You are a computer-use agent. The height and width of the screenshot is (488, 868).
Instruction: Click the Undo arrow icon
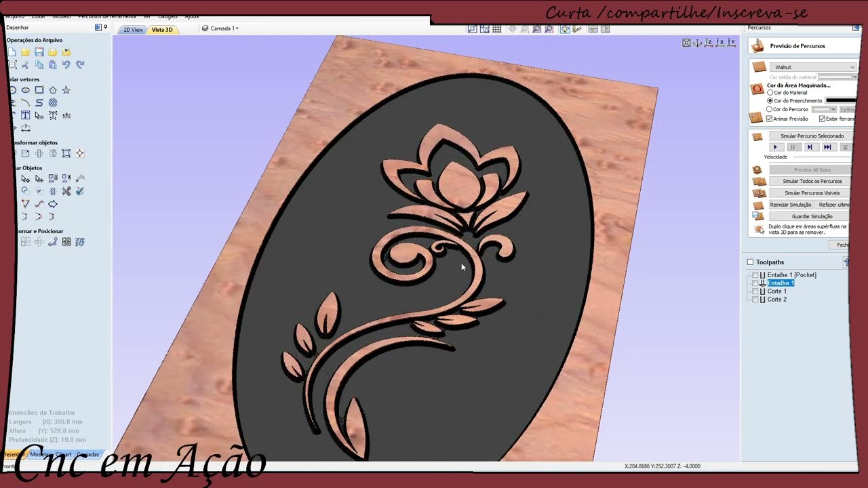(66, 65)
